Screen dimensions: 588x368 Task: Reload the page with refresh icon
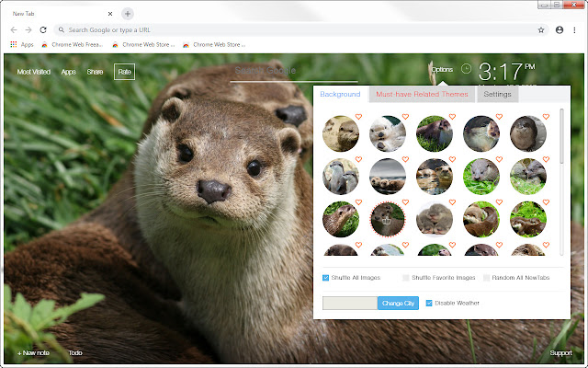coord(43,29)
